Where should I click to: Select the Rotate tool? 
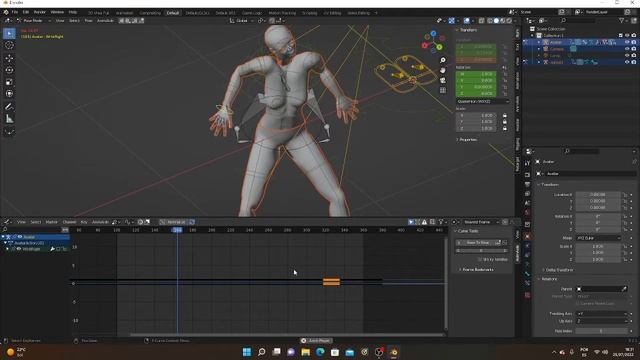click(x=9, y=70)
